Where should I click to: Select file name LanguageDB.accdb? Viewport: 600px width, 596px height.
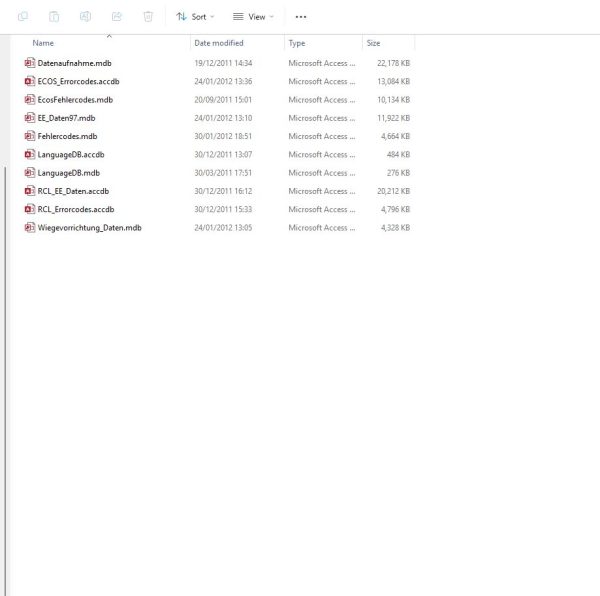point(71,155)
